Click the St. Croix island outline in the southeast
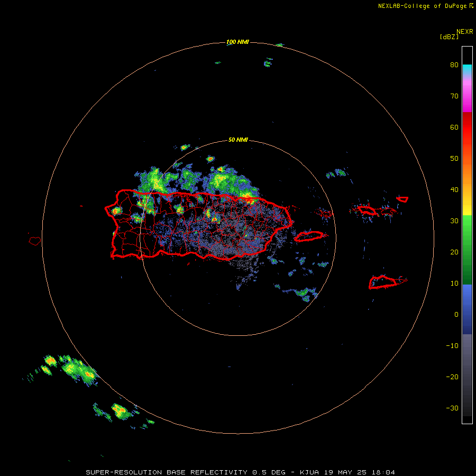Viewport: 476px width, 476px height. tap(383, 282)
